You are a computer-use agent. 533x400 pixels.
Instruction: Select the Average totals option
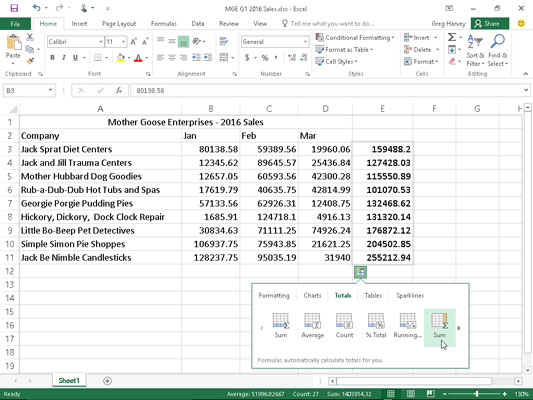click(312, 326)
